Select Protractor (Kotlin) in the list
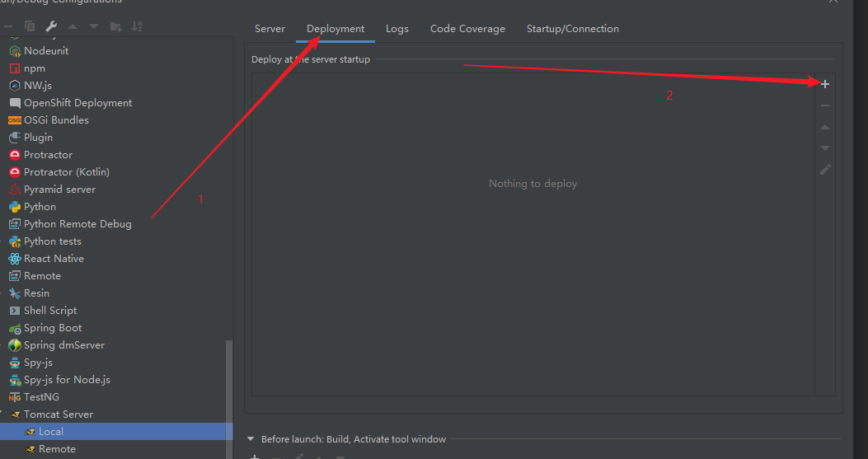Viewport: 868px width, 459px height. pos(67,172)
